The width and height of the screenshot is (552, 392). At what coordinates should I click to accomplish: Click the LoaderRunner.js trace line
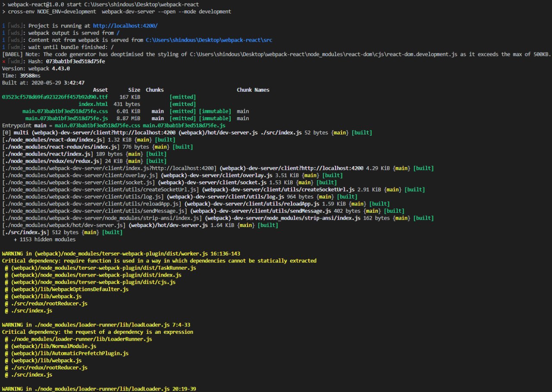coord(78,339)
